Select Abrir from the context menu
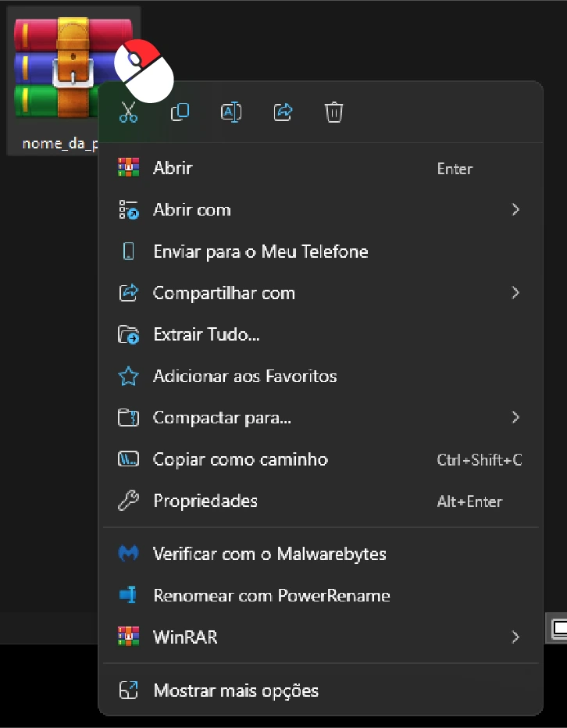The width and height of the screenshot is (567, 728). 173,168
